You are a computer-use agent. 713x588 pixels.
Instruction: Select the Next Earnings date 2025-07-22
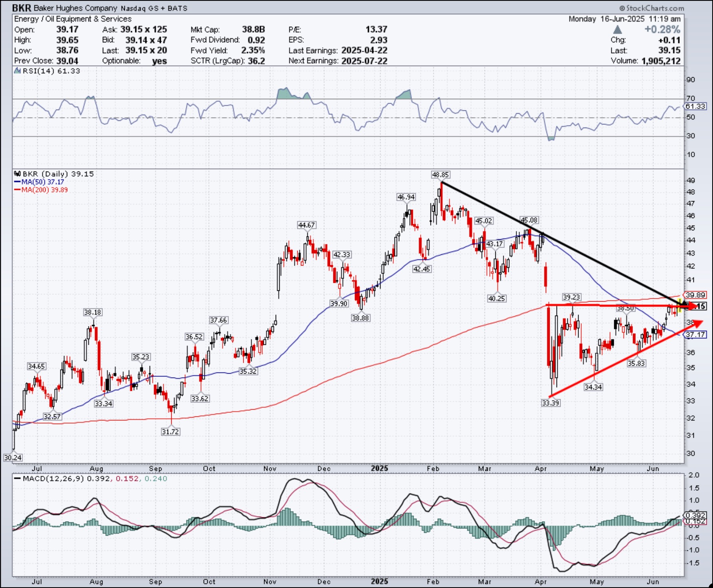(x=364, y=61)
